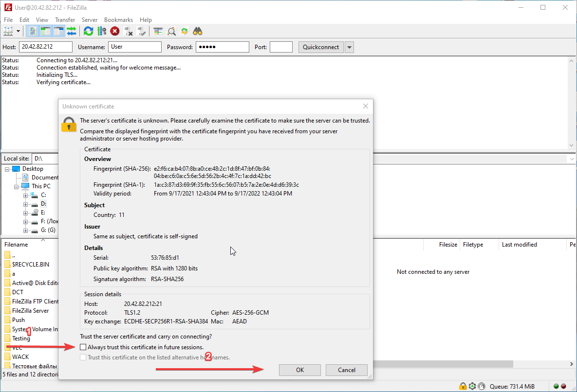Open the Site Manager toolbar icon
Screen dimensions: 577x392
point(8,31)
